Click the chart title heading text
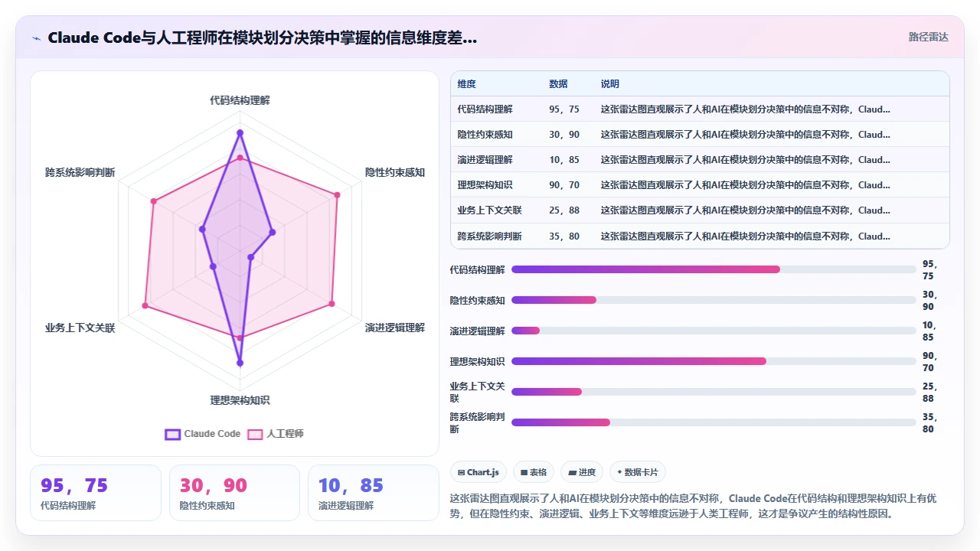 262,37
